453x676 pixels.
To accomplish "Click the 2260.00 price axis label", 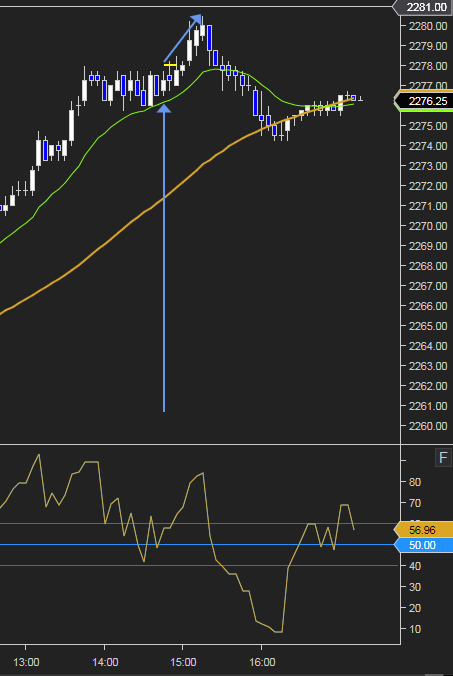I will coord(428,426).
